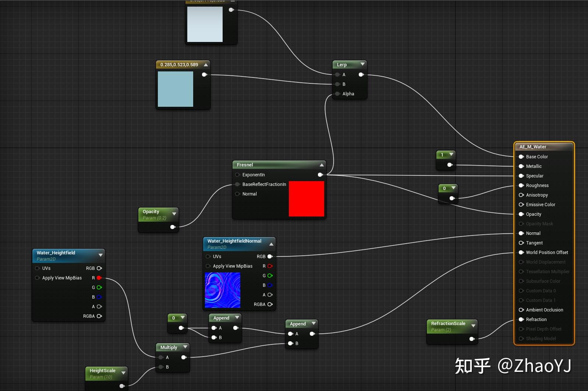
Task: Click the Lerp node's Alpha input pin
Action: pos(337,94)
